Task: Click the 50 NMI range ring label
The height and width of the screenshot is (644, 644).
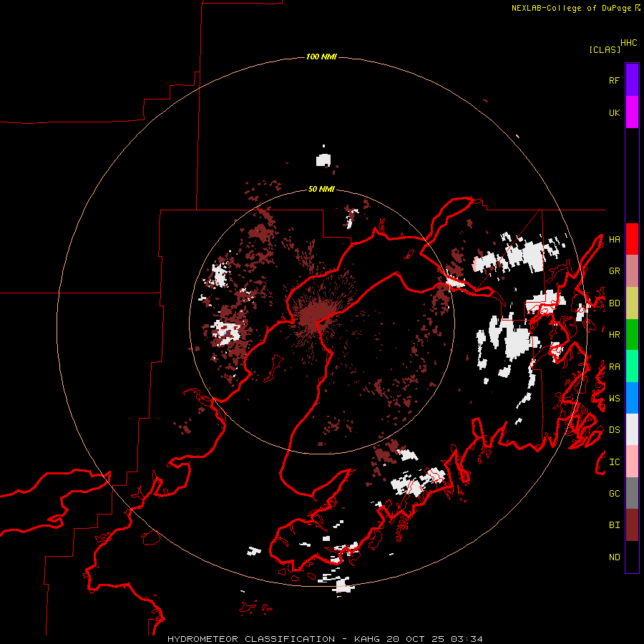Action: click(321, 189)
